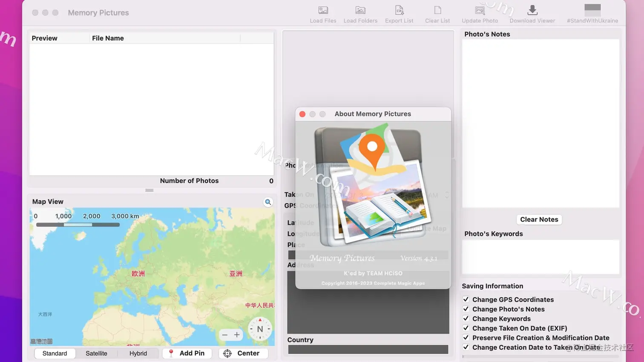This screenshot has height=362, width=644.
Task: Toggle Change Taken On Date (EXIF) checkbox
Action: [466, 328]
